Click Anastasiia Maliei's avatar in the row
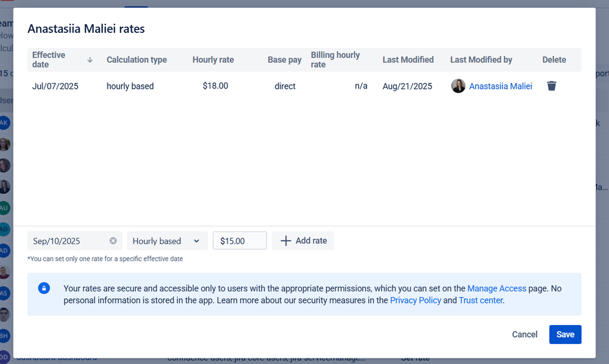Viewport: 609px width, 364px height. point(458,86)
